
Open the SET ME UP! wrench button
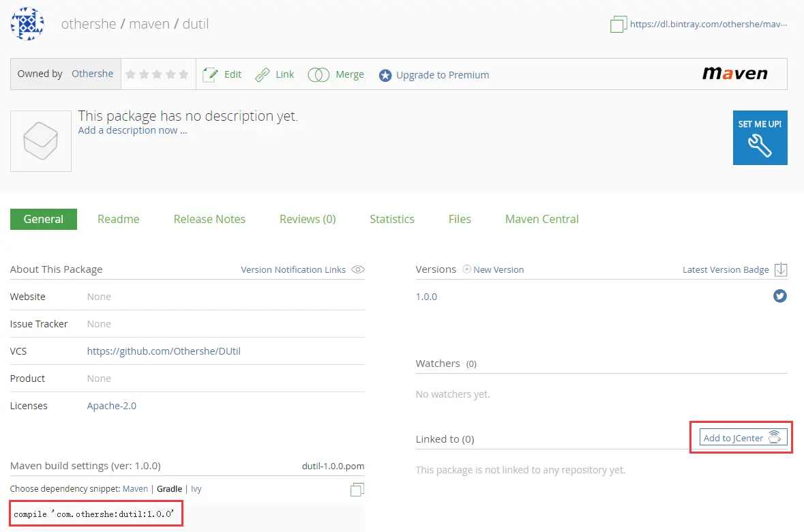pyautogui.click(x=760, y=138)
